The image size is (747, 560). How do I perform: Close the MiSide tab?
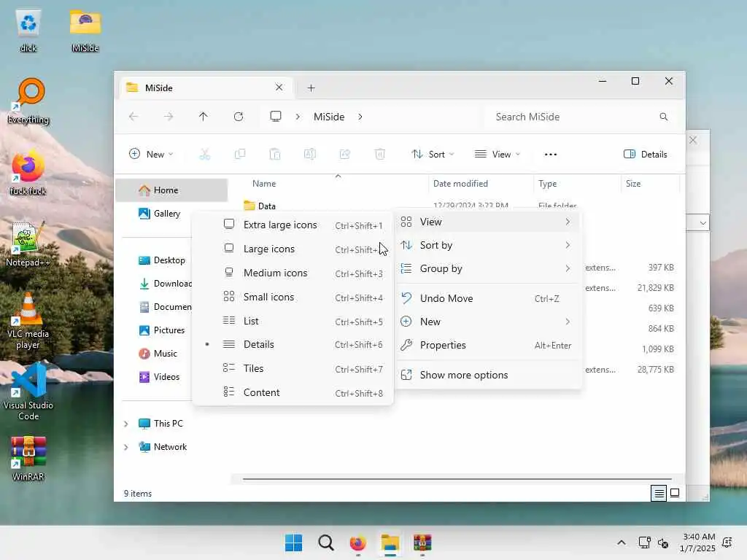tap(279, 87)
